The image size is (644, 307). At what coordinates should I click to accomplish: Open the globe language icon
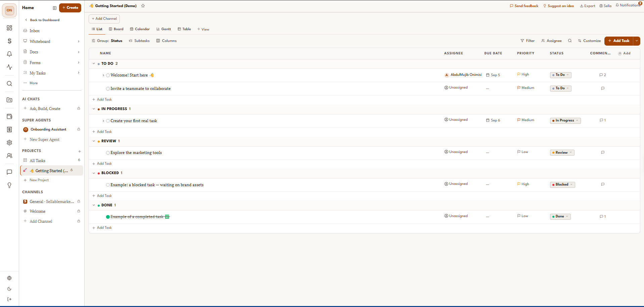pyautogui.click(x=9, y=278)
